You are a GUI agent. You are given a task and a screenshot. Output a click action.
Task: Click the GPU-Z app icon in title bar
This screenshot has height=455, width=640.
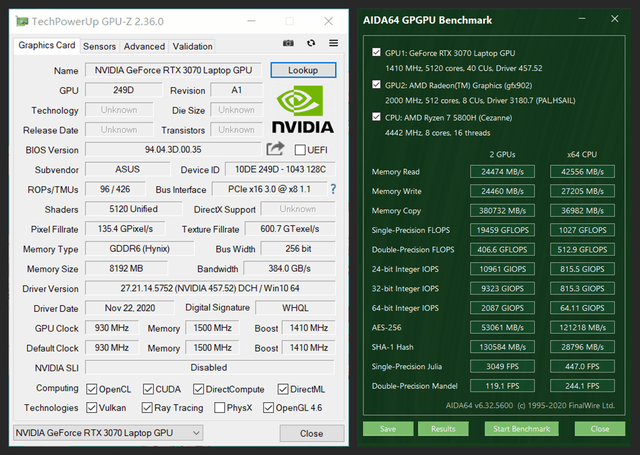coord(22,21)
